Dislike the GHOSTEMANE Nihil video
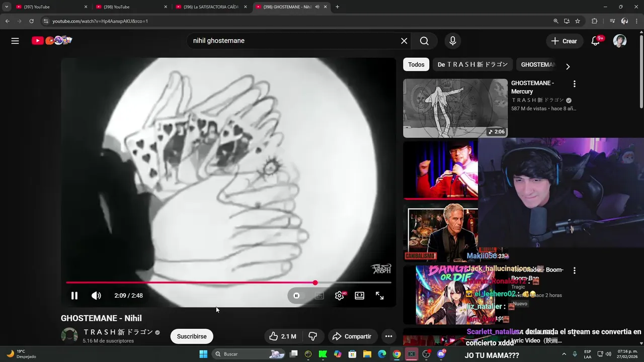 (313, 336)
